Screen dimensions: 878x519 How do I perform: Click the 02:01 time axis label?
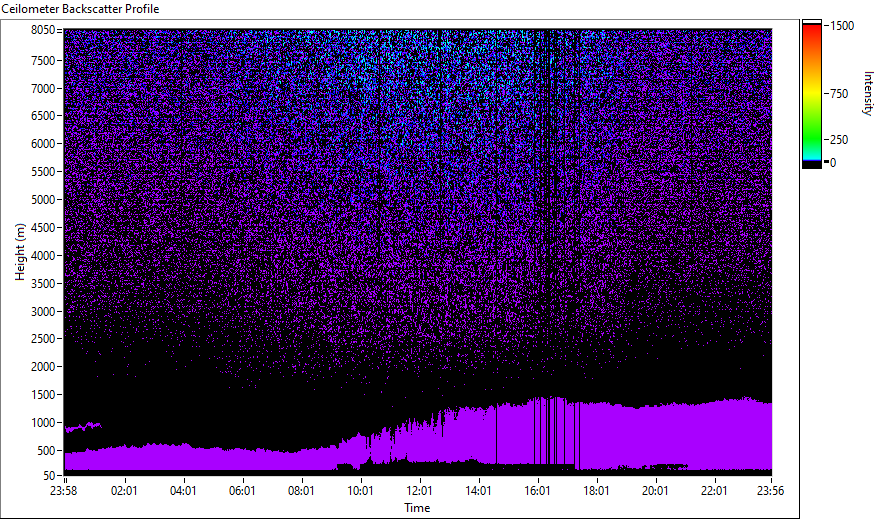124,491
